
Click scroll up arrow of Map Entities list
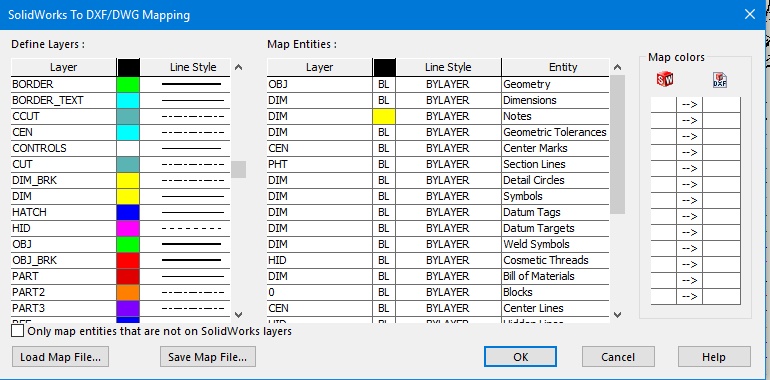[618, 67]
